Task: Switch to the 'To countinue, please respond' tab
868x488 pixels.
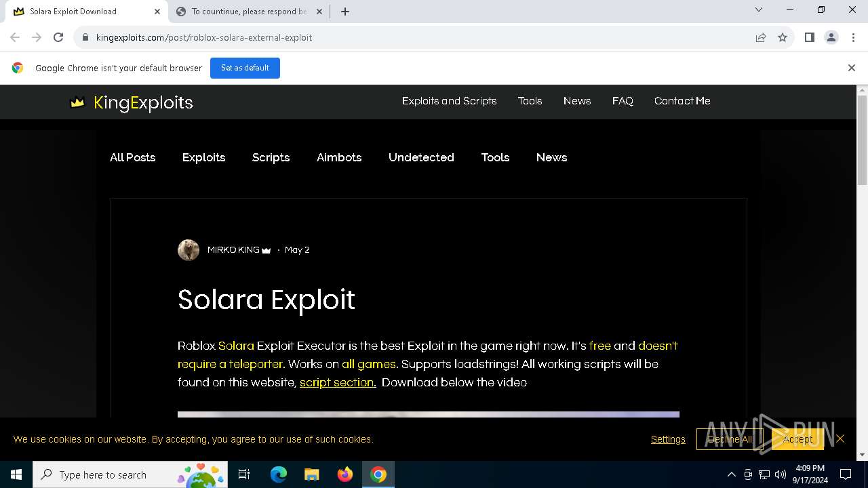Action: click(248, 11)
